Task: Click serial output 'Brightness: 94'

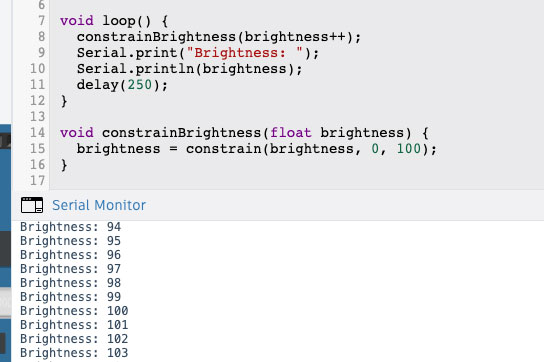Action: pyautogui.click(x=70, y=227)
